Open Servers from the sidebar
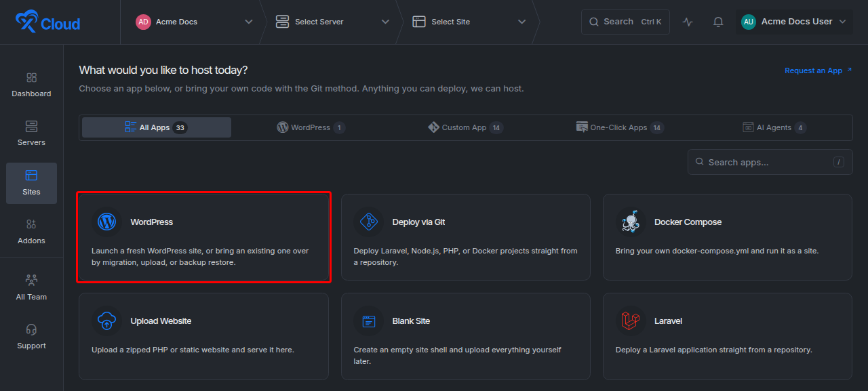This screenshot has height=391, width=868. coord(31,133)
